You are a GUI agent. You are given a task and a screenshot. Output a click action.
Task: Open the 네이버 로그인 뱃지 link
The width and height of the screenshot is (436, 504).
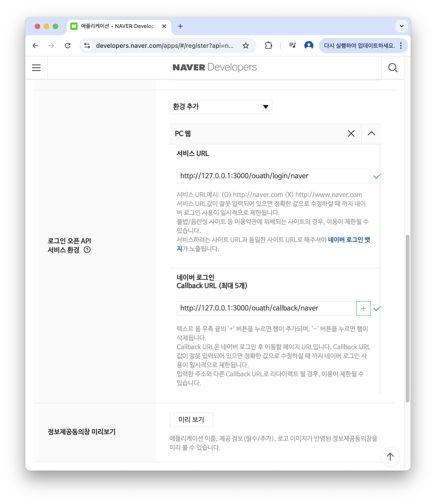349,240
